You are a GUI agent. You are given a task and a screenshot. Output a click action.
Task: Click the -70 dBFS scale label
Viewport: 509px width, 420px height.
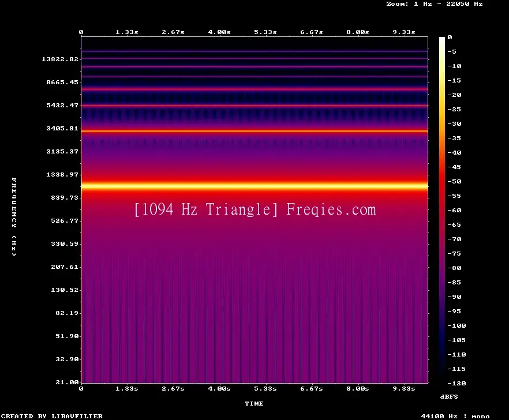pyautogui.click(x=454, y=239)
